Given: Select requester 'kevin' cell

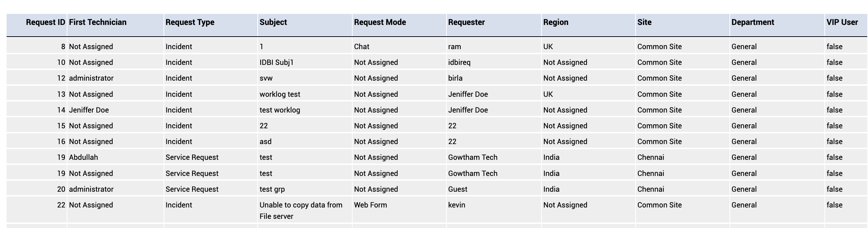Looking at the screenshot, I should click(x=456, y=205).
